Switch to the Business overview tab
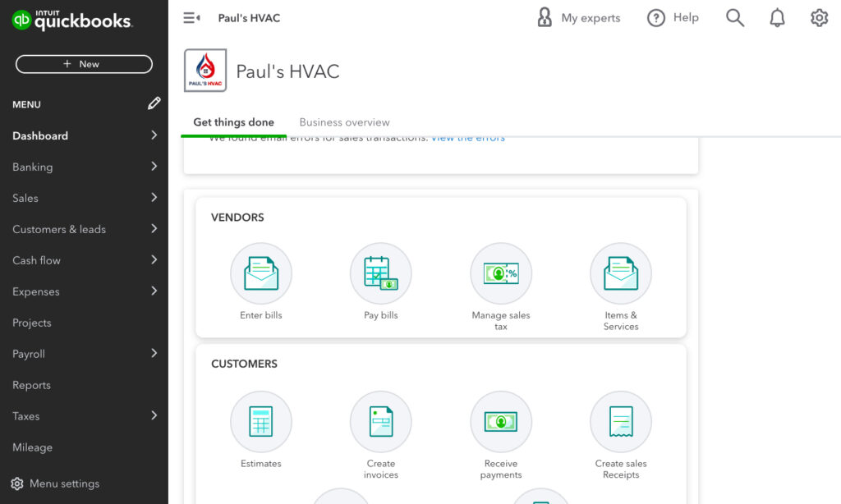The image size is (841, 504). [344, 121]
